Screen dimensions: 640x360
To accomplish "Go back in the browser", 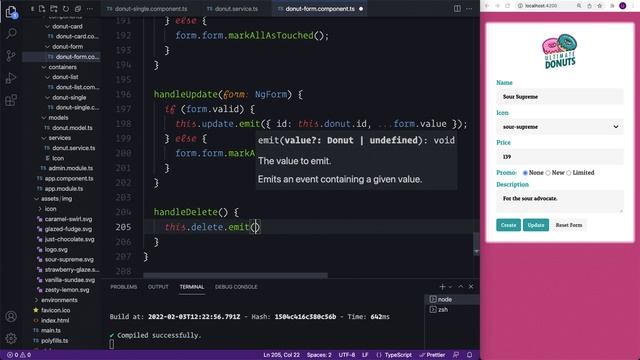I will pos(487,6).
